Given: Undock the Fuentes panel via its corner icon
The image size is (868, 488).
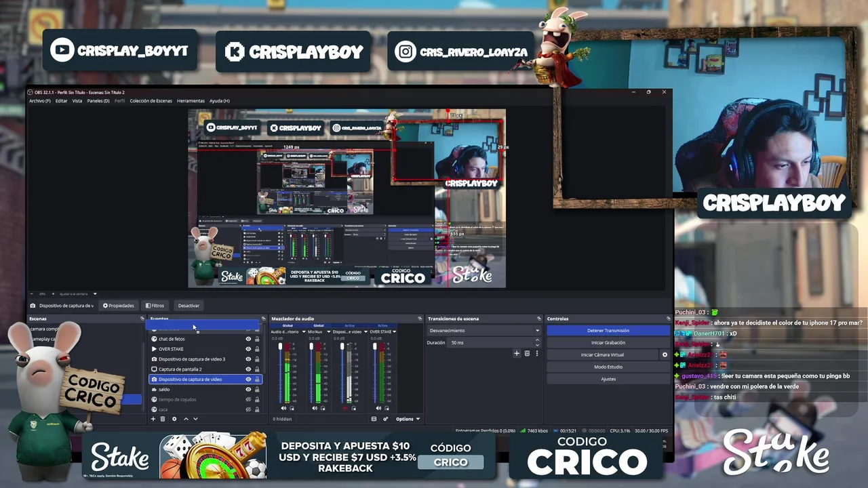Looking at the screenshot, I should pos(264,319).
